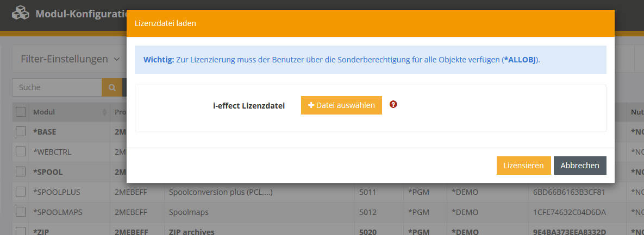This screenshot has width=644, height=235.
Task: Mark the *SPOOLMAPS checkbox
Action: (21, 212)
